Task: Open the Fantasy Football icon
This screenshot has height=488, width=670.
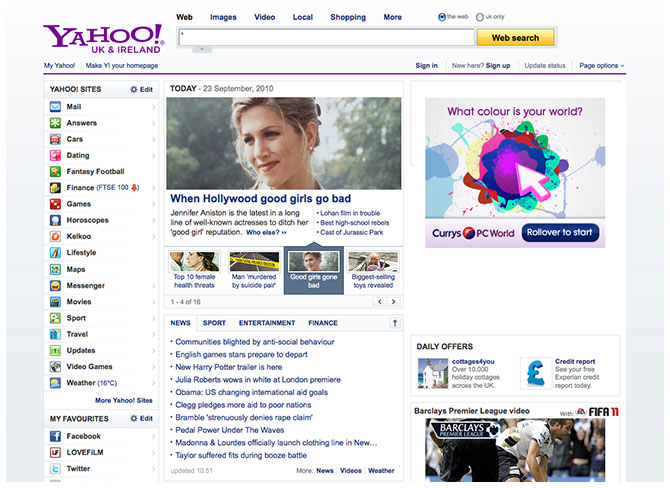Action: tap(55, 171)
